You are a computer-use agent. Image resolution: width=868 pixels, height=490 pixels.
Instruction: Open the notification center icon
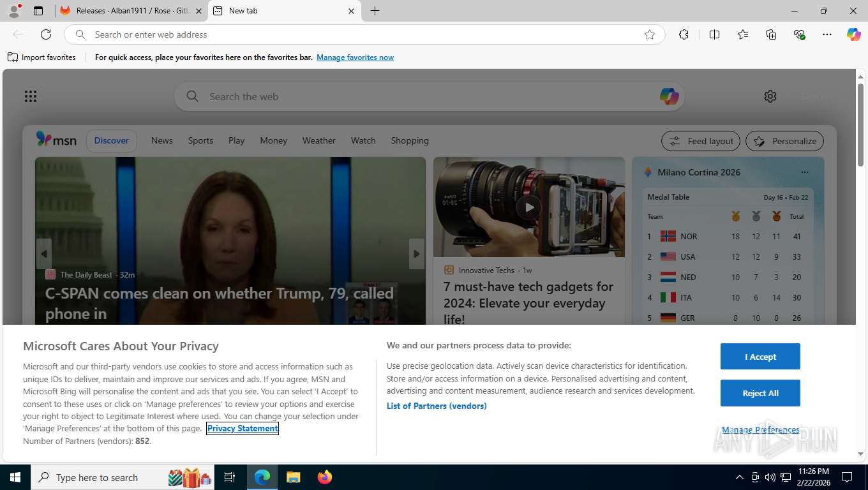pyautogui.click(x=847, y=477)
